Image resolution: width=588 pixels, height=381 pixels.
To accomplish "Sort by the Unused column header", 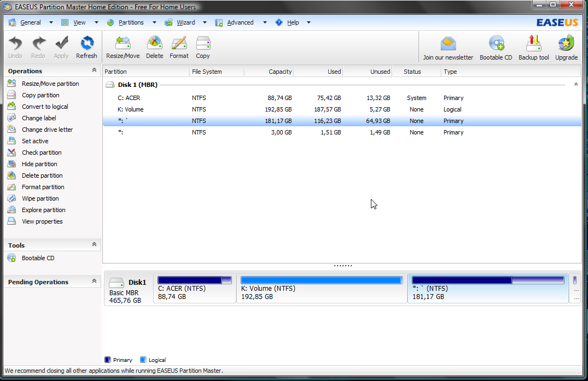I will tap(368, 72).
